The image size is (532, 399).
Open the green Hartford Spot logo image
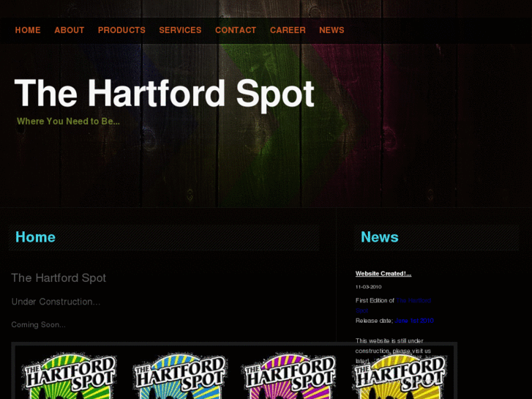(x=70, y=376)
